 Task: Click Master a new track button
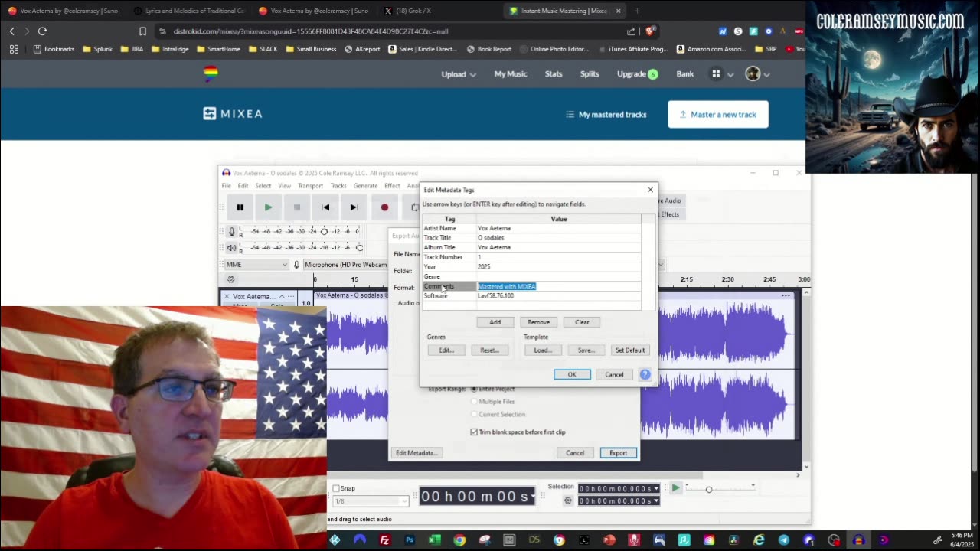[718, 115]
